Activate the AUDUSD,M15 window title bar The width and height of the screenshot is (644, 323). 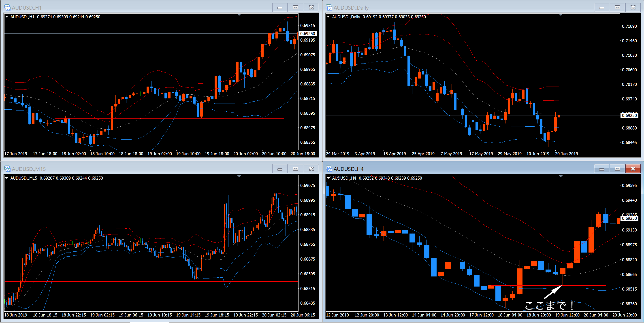(150, 169)
